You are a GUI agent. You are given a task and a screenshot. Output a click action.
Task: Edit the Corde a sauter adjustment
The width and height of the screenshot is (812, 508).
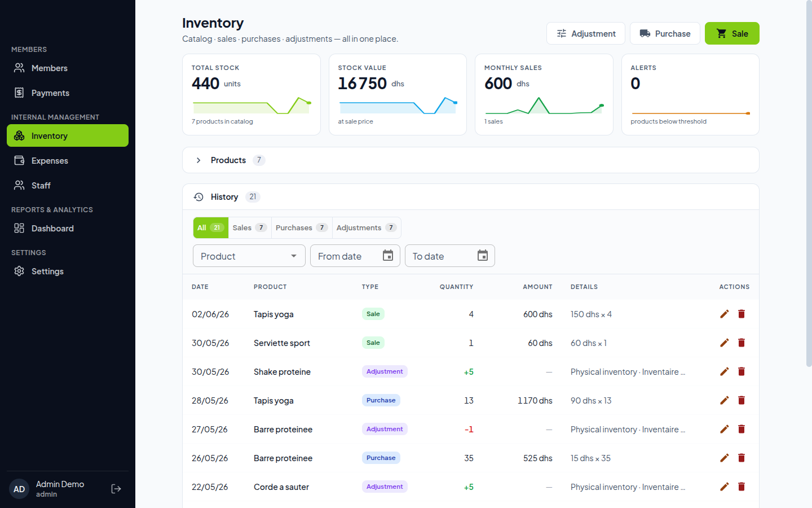(x=725, y=487)
